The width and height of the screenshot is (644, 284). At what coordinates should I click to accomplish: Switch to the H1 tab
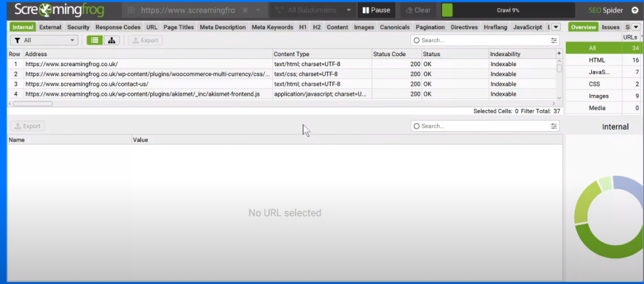pos(303,27)
